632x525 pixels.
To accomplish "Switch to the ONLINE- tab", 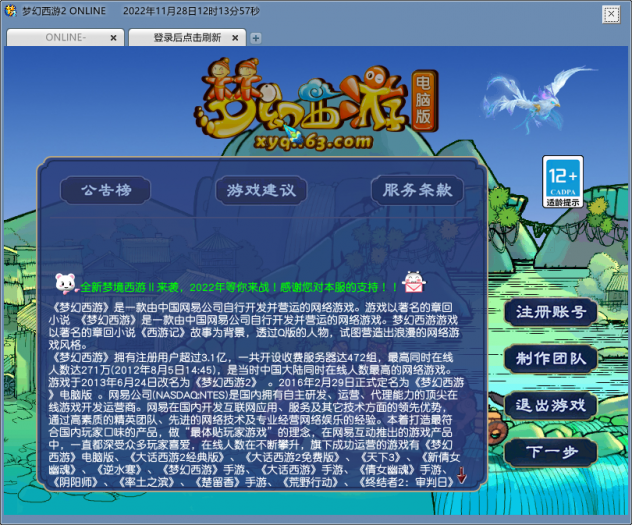I will [65, 37].
